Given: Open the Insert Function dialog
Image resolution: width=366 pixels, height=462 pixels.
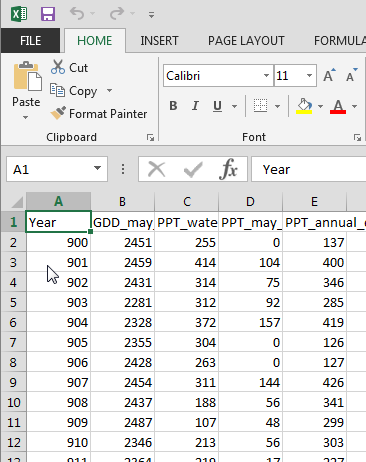Looking at the screenshot, I should tap(229, 169).
